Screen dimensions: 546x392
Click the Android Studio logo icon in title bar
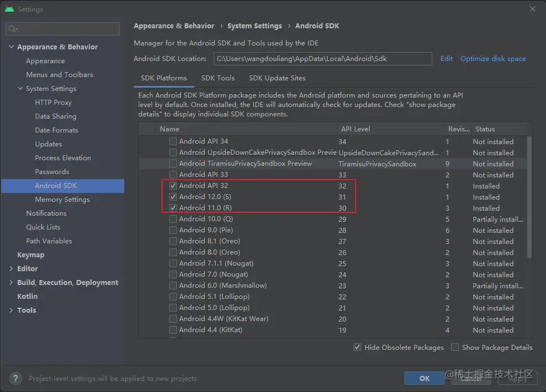pos(9,9)
